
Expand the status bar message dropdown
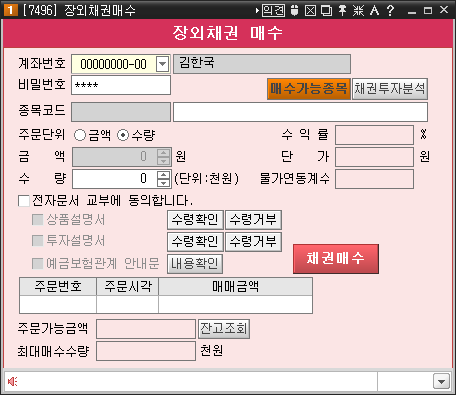pyautogui.click(x=441, y=381)
